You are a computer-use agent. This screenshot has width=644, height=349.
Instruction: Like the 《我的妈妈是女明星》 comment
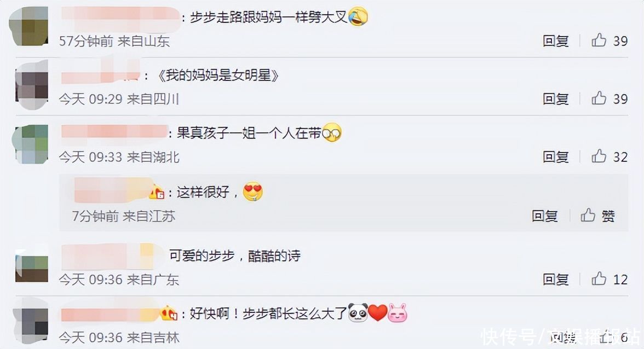[599, 98]
